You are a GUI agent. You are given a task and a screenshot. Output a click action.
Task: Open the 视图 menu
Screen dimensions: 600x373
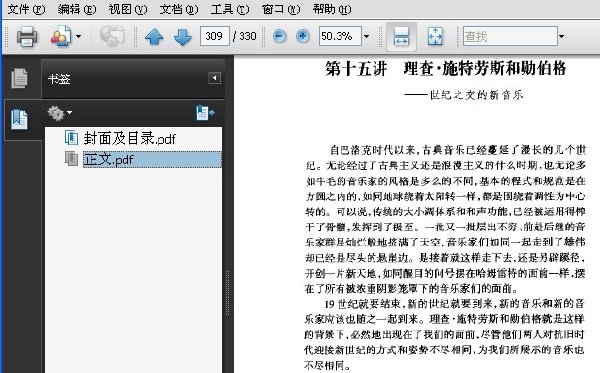coord(128,9)
